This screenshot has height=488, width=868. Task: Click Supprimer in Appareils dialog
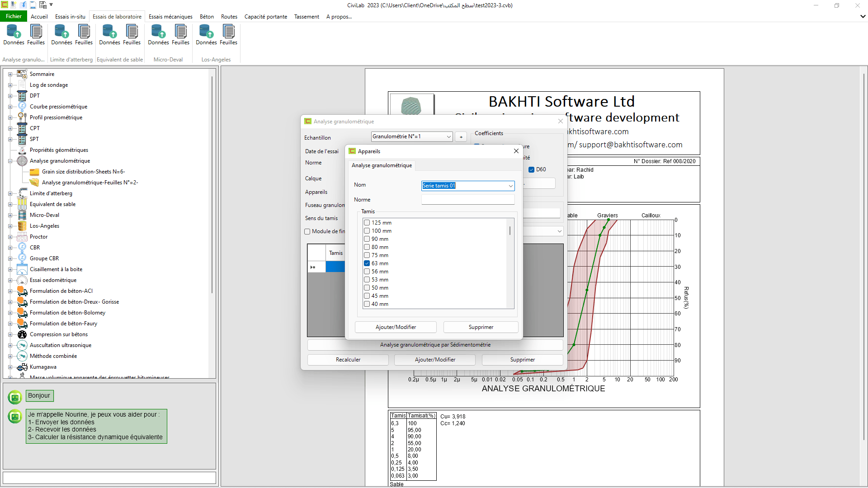click(481, 327)
